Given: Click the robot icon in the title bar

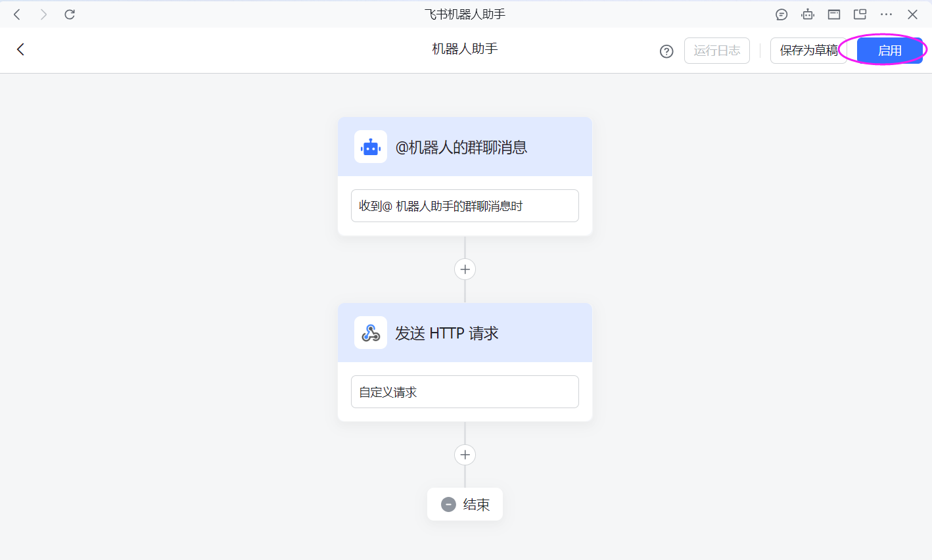Looking at the screenshot, I should 808,14.
